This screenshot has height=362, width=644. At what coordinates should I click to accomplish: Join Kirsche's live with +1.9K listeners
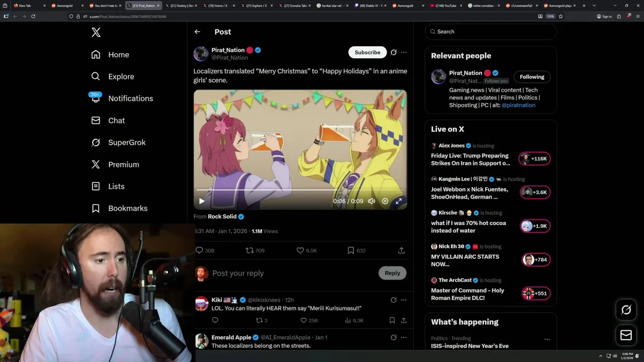tap(535, 226)
